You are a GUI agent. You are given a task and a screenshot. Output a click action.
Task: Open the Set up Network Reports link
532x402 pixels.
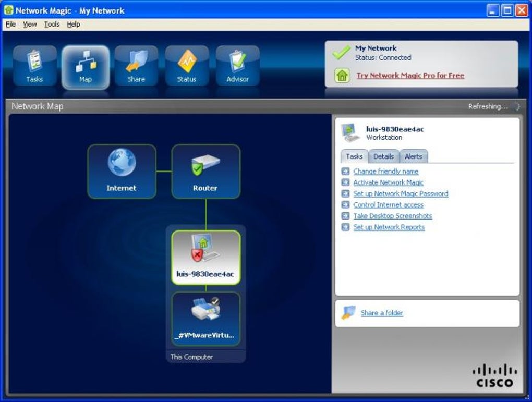point(389,227)
